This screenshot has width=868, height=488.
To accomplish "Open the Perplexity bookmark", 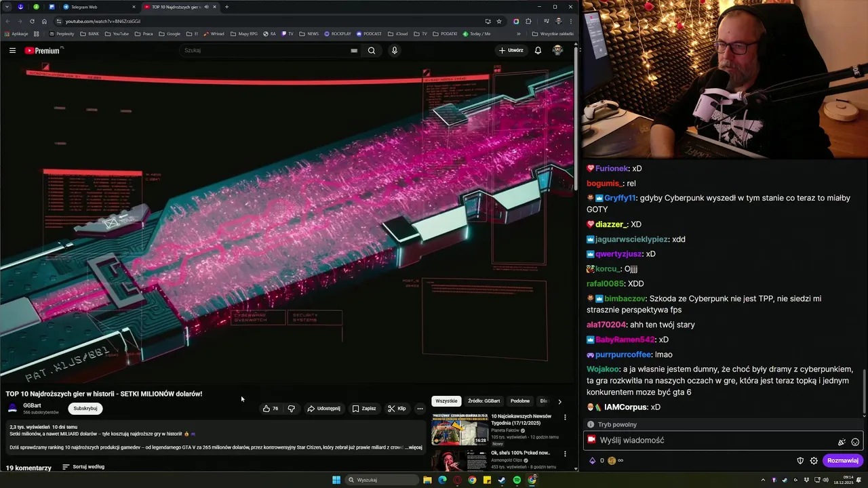I will [61, 33].
